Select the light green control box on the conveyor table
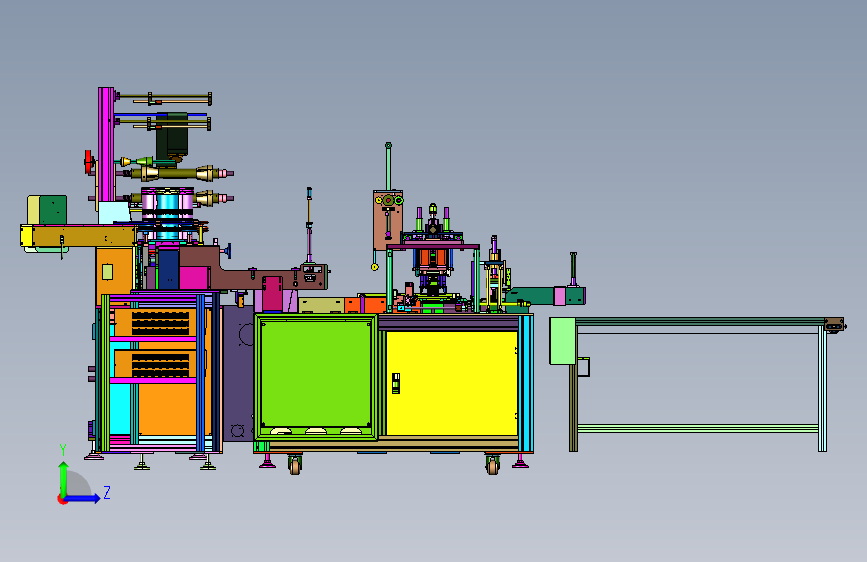 pos(563,341)
